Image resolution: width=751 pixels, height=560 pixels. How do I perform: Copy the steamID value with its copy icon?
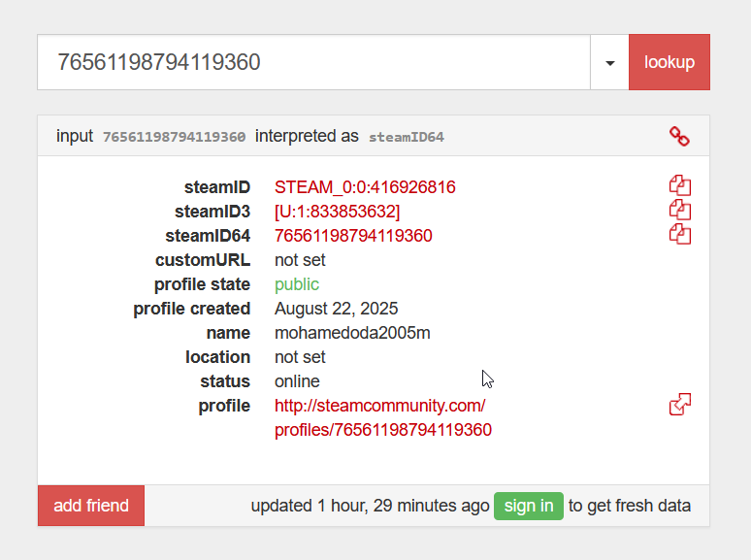[x=679, y=186]
